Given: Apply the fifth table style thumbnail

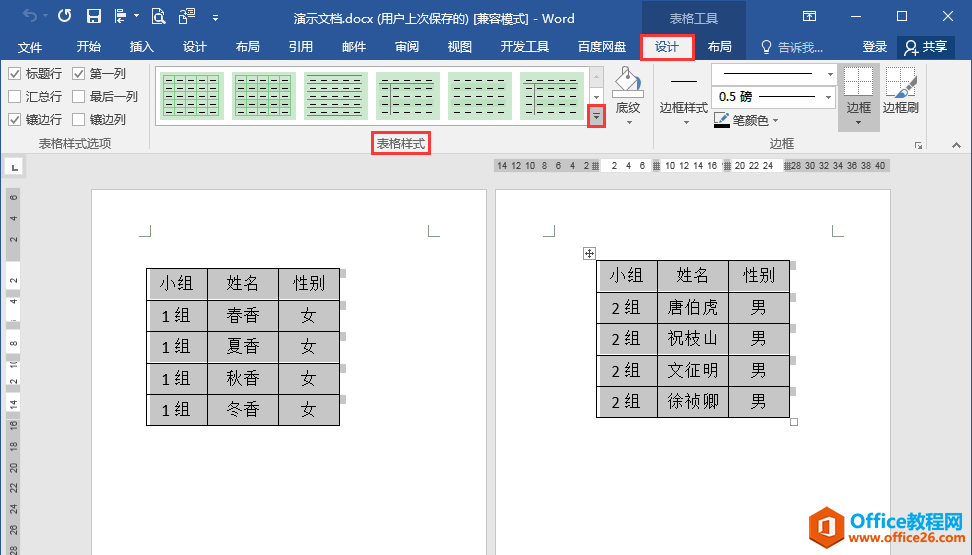Looking at the screenshot, I should coord(479,95).
